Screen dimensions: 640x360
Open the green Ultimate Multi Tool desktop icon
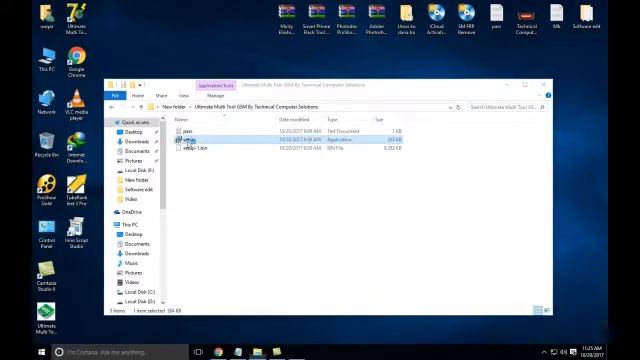tap(47, 319)
